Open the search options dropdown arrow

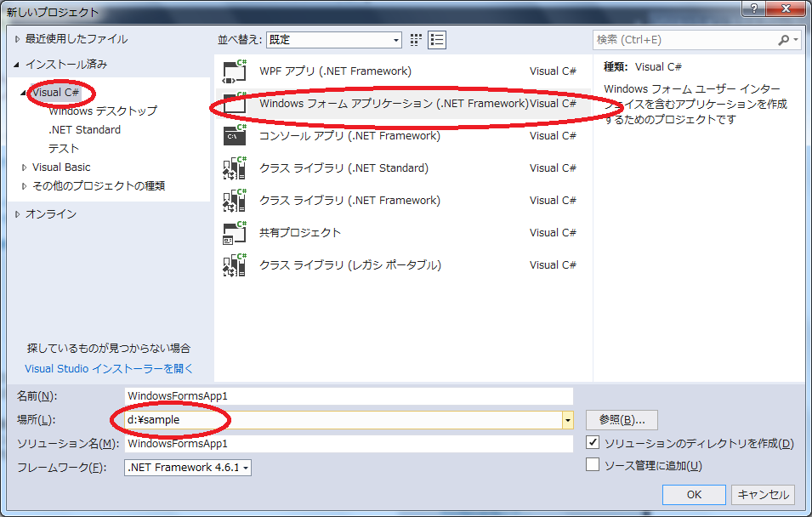coord(796,40)
